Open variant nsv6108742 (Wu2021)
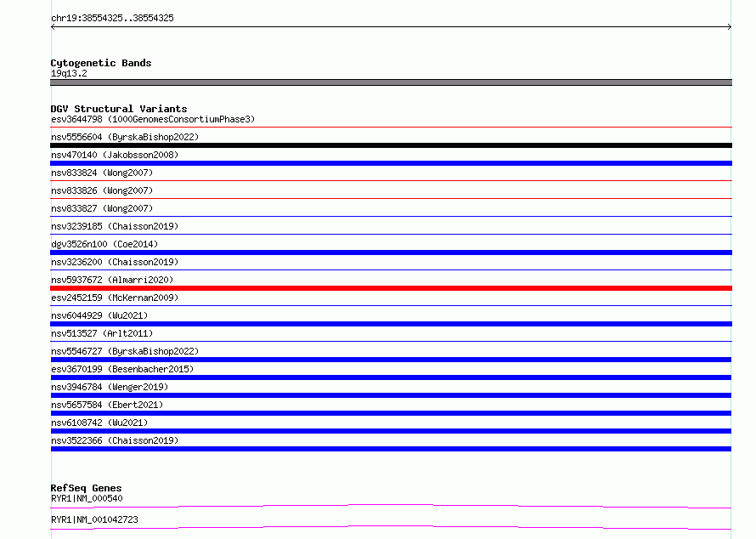This screenshot has width=756, height=539. click(99, 423)
